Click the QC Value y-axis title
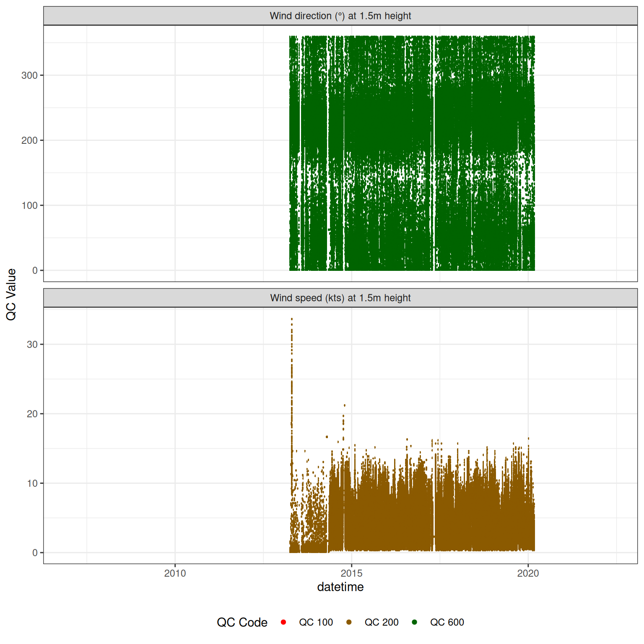The width and height of the screenshot is (644, 644). coord(11,294)
